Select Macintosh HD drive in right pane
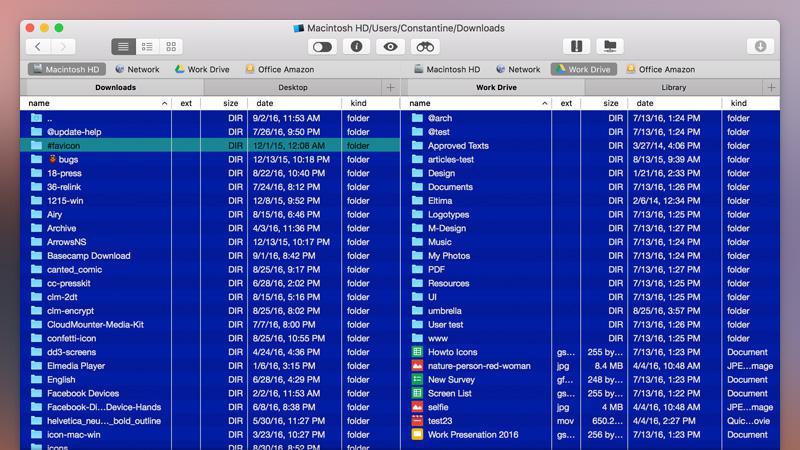 pyautogui.click(x=447, y=69)
